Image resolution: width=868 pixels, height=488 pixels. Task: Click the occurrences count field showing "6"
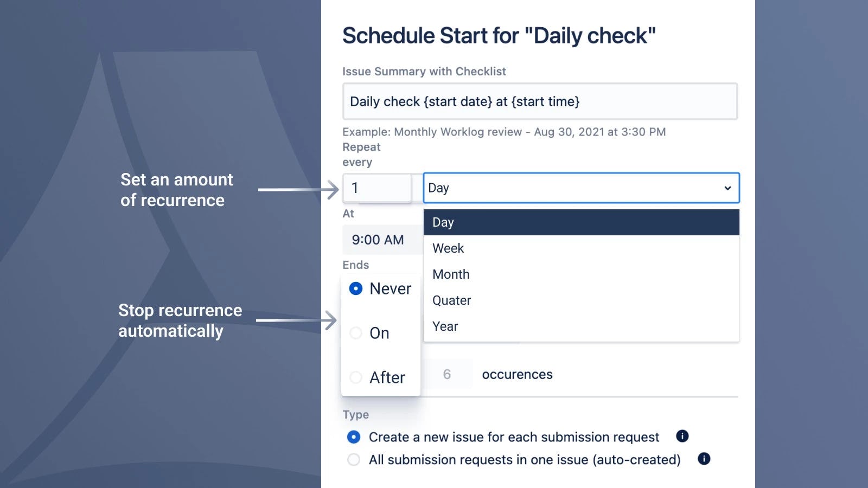[x=448, y=374]
